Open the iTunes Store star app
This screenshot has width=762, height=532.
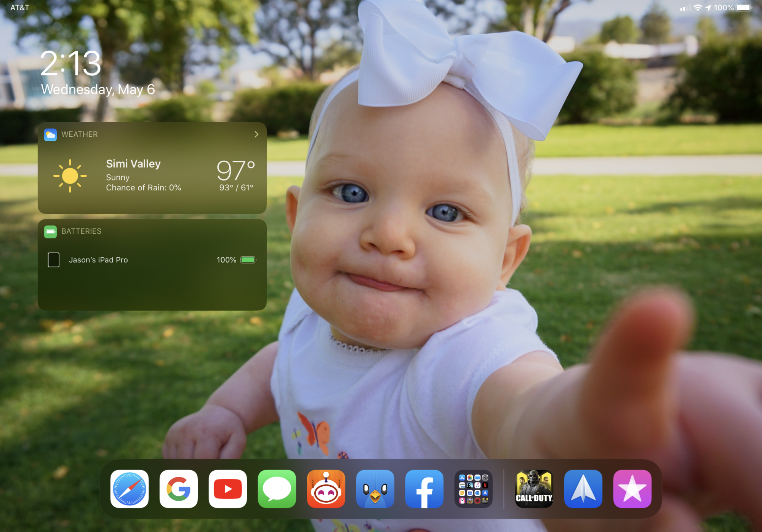(632, 489)
